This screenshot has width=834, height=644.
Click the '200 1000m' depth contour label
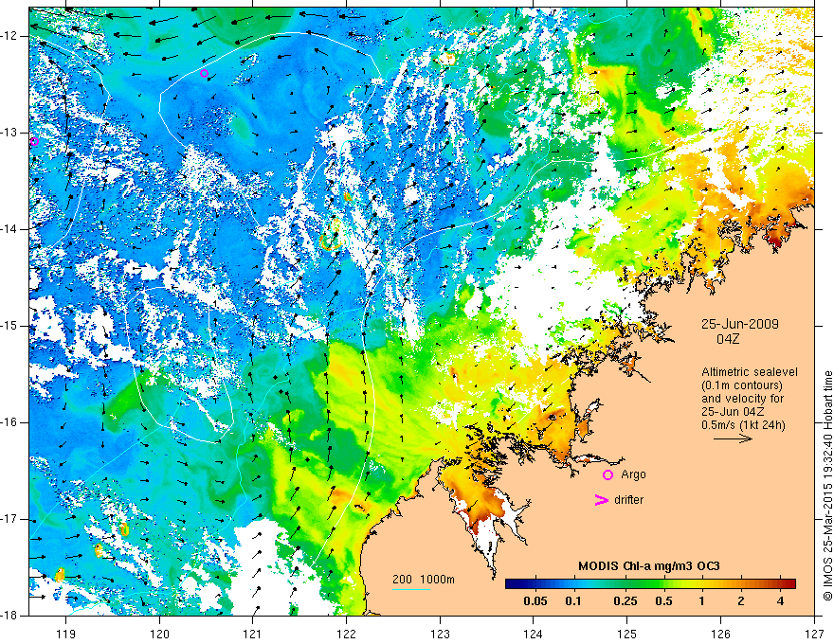424,580
